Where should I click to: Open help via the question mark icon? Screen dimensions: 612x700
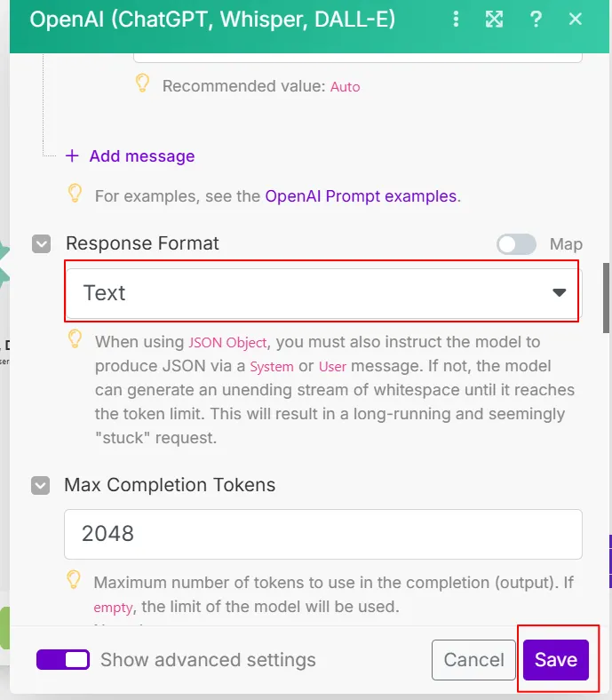[536, 19]
